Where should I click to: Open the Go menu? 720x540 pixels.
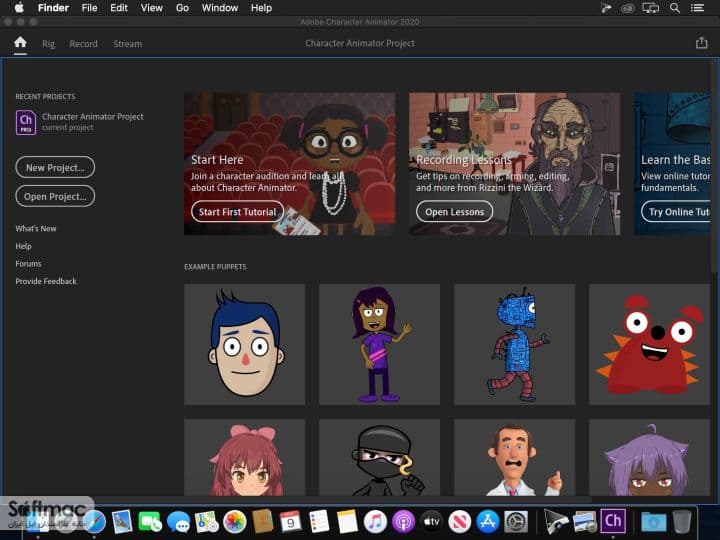coord(182,8)
